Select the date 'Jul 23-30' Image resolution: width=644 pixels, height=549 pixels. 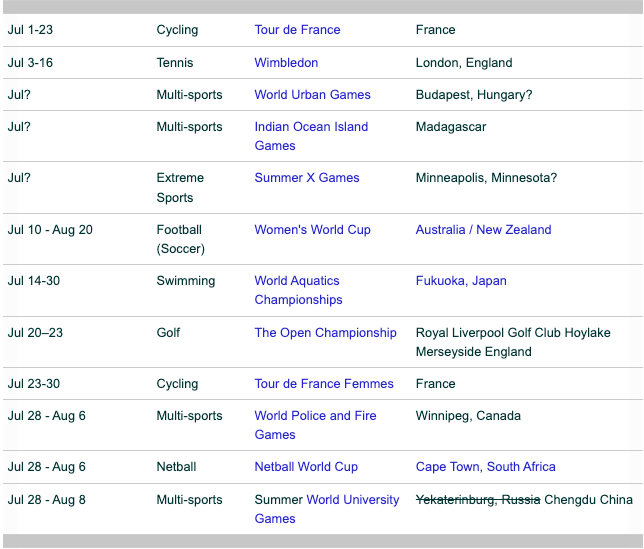click(34, 384)
